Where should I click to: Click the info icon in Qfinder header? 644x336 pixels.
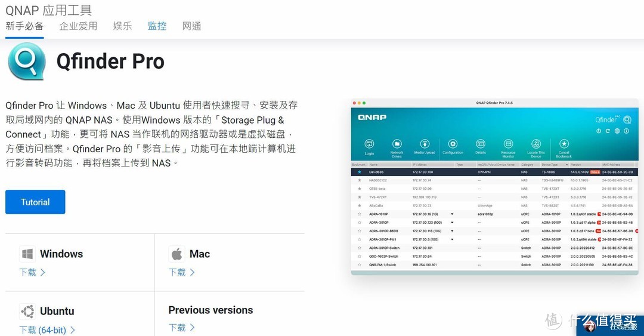point(627,131)
